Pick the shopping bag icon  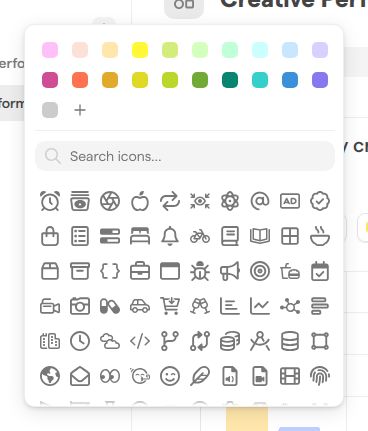(x=50, y=236)
